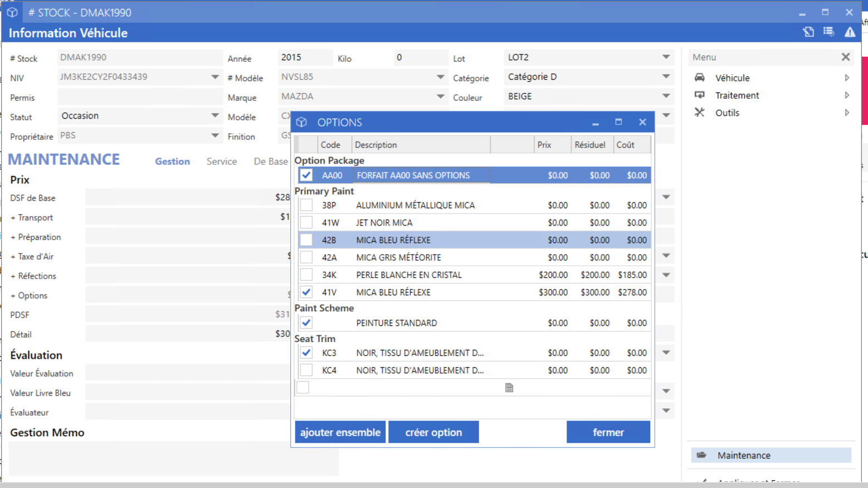Sort by the Description column header
The image size is (868, 488).
(421, 145)
